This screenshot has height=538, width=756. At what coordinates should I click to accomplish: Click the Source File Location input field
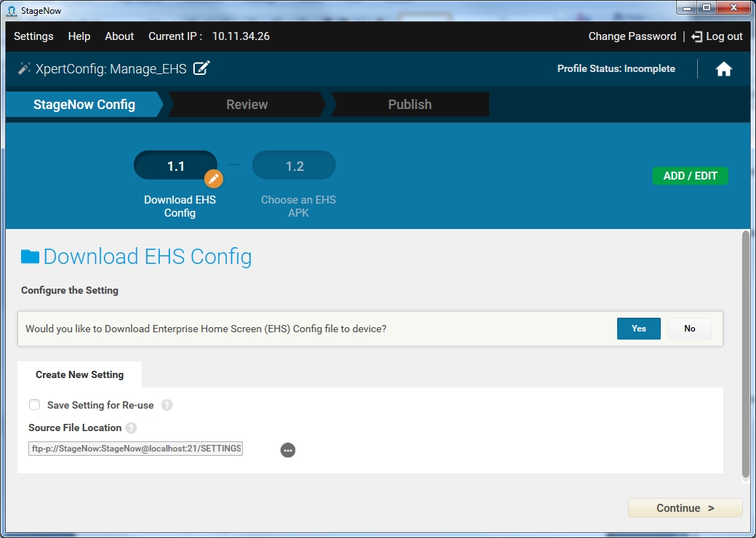click(x=136, y=449)
